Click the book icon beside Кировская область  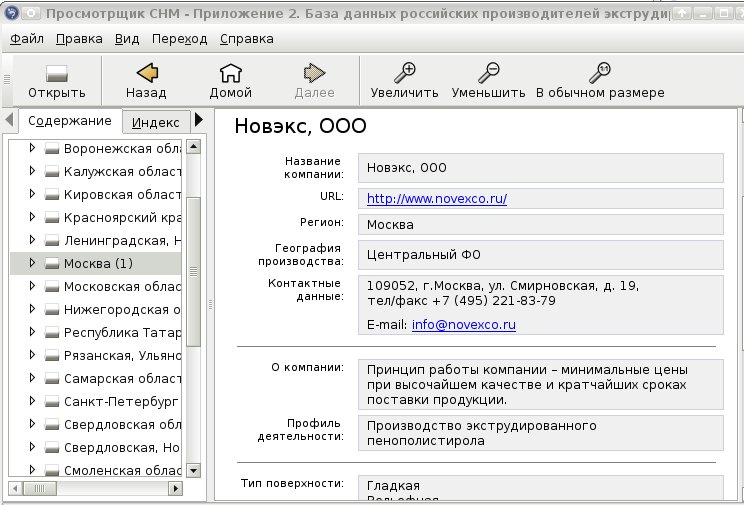point(52,195)
